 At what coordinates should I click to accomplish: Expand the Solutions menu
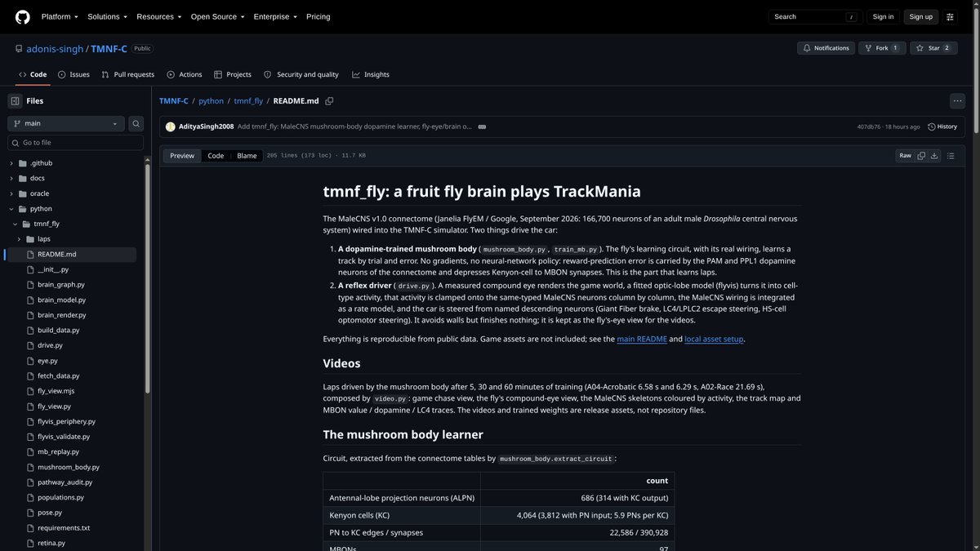point(107,16)
